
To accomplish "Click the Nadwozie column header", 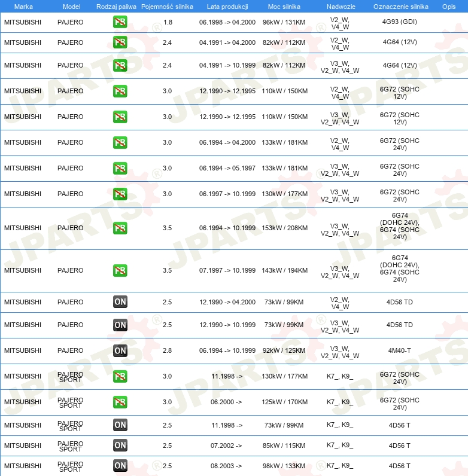I will (341, 7).
